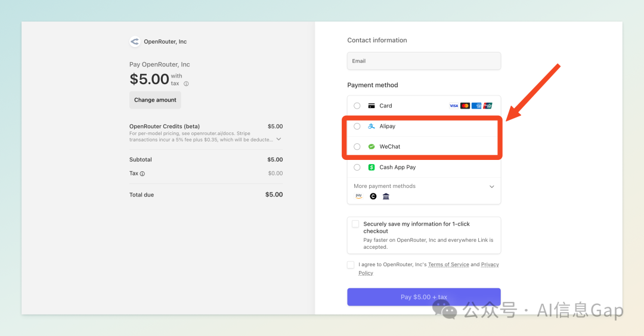Click the Visa card logo
Image resolution: width=644 pixels, height=336 pixels.
[x=453, y=106]
